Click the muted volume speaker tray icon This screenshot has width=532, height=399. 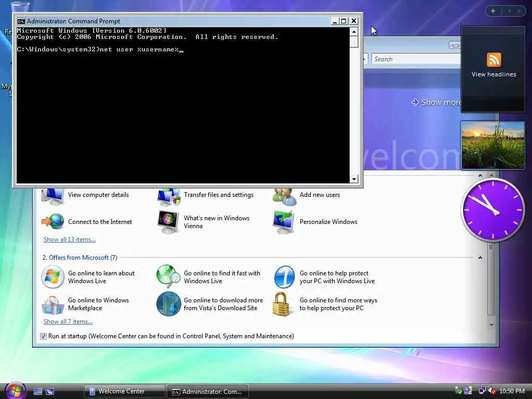pos(493,391)
